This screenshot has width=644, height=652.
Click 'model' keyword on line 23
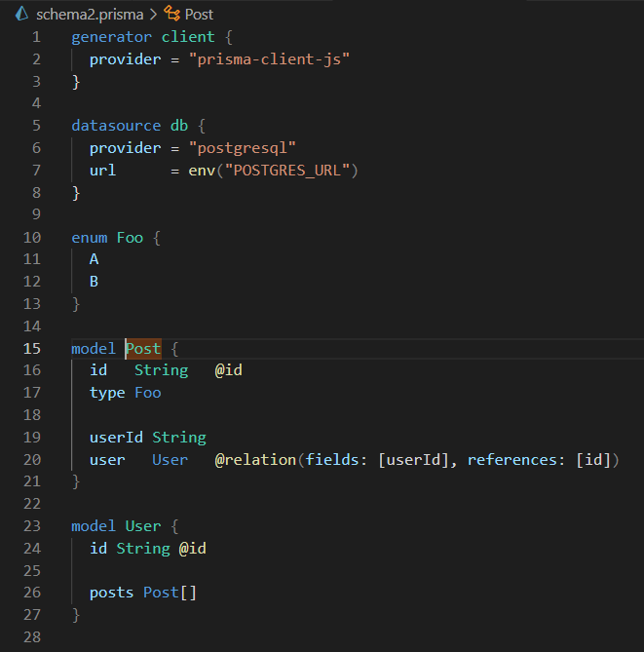[x=94, y=526]
